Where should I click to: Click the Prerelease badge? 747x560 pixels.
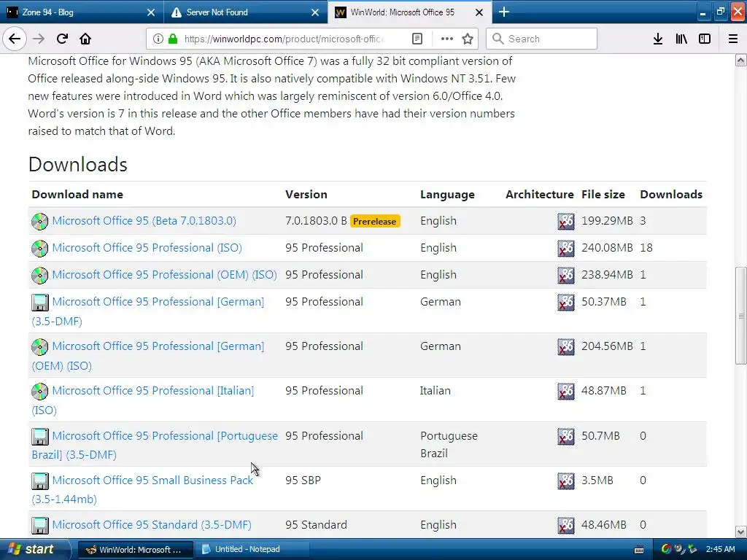[375, 222]
